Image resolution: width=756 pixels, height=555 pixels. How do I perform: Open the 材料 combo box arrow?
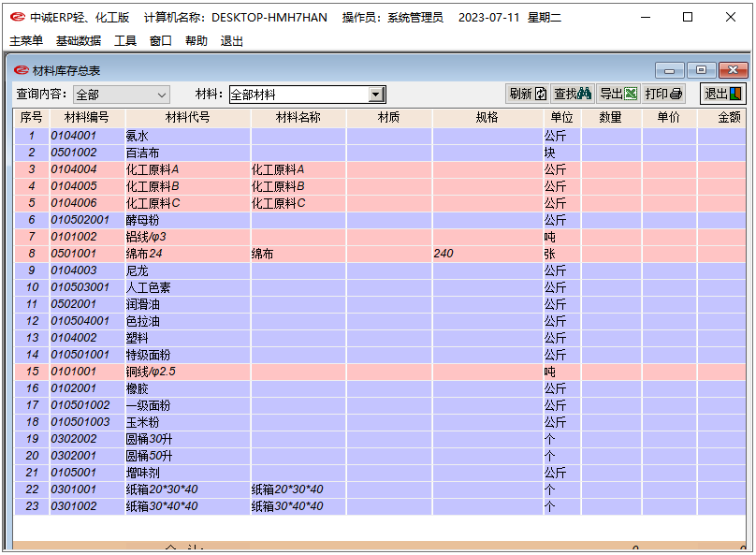376,95
